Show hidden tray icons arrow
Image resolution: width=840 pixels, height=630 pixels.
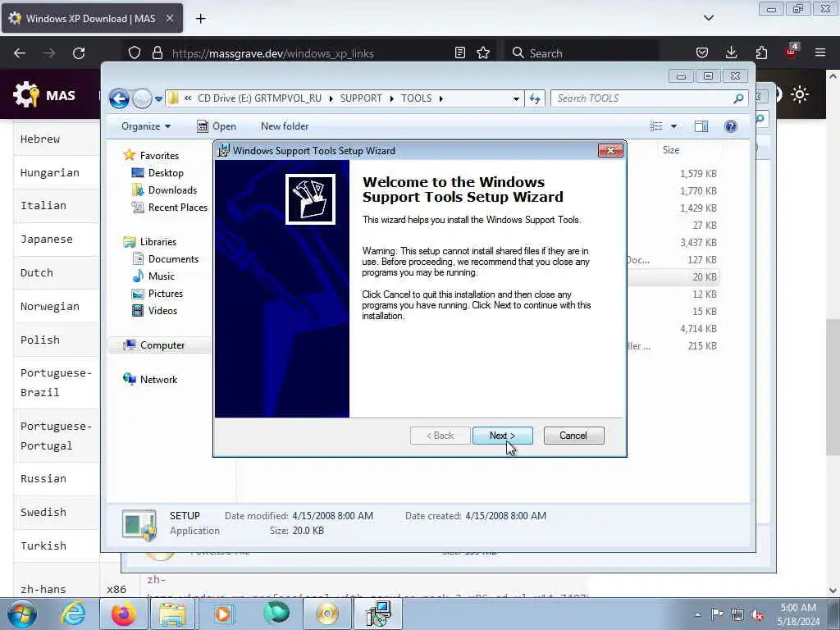698,615
